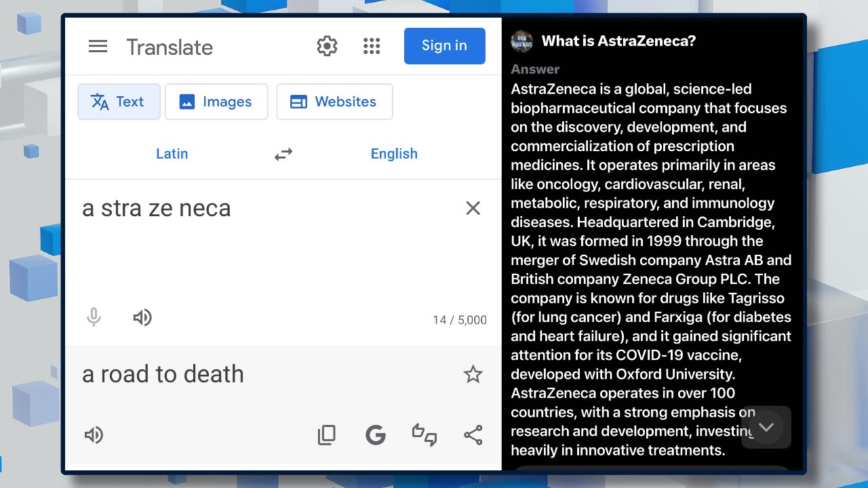Save translation with the star icon

(x=473, y=374)
